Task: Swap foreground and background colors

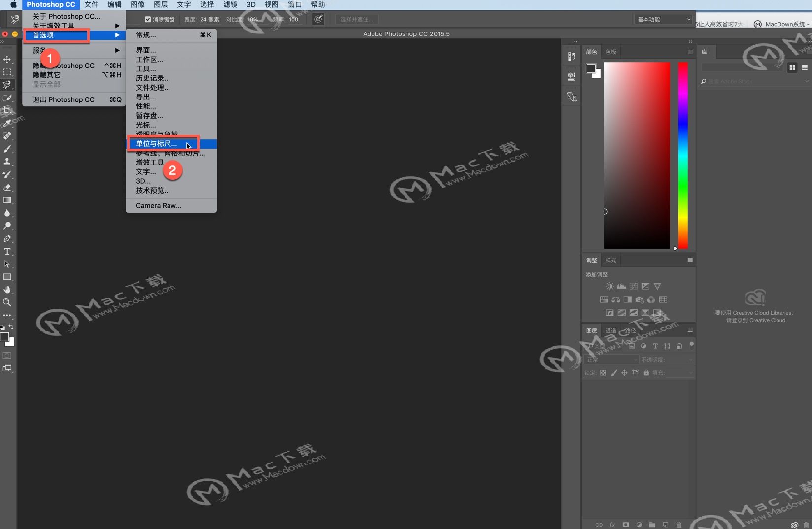Action: coord(11,327)
